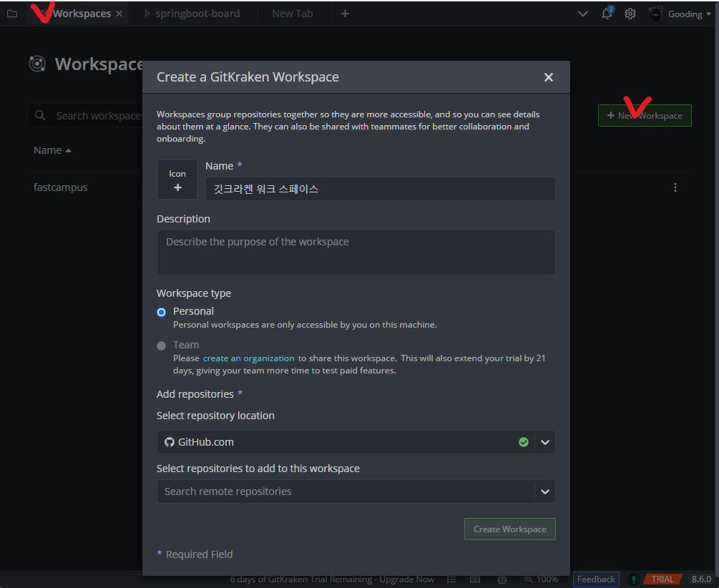Open the fastcampus workspace
719x588 pixels.
click(61, 187)
